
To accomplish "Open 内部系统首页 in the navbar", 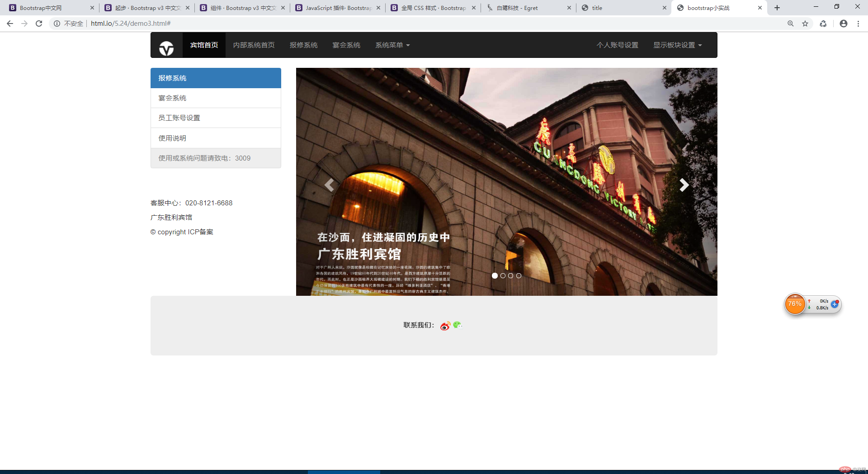I will pyautogui.click(x=254, y=45).
